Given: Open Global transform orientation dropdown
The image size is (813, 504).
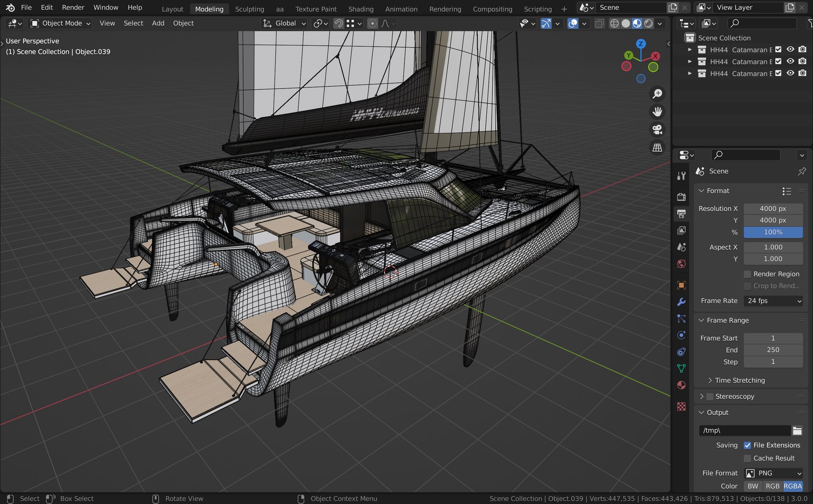Looking at the screenshot, I should (284, 23).
